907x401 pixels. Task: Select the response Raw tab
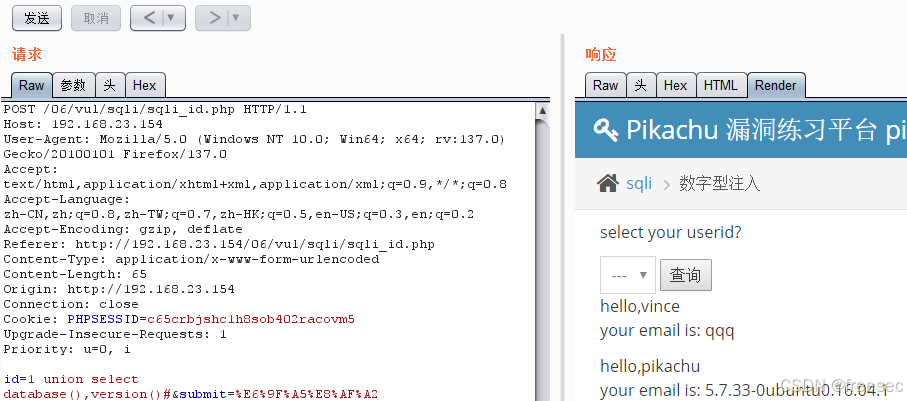[606, 86]
